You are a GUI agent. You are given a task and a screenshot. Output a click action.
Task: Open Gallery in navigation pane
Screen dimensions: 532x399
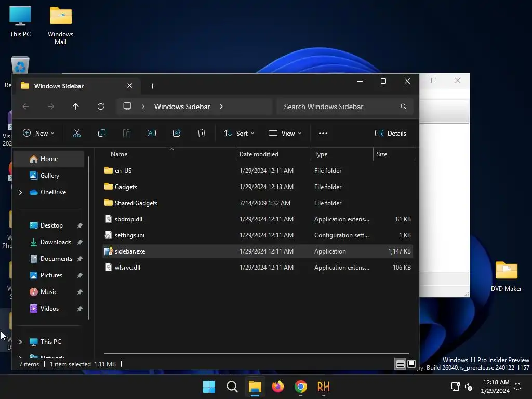pos(49,176)
